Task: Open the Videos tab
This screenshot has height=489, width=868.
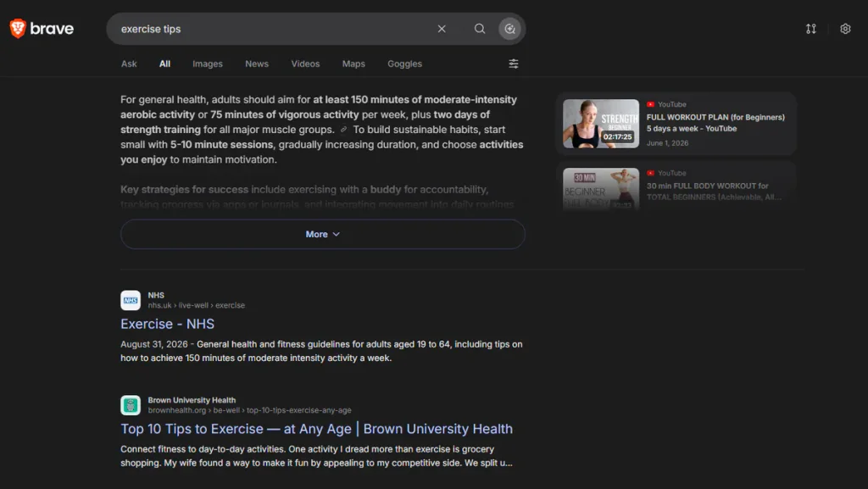Action: 305,64
